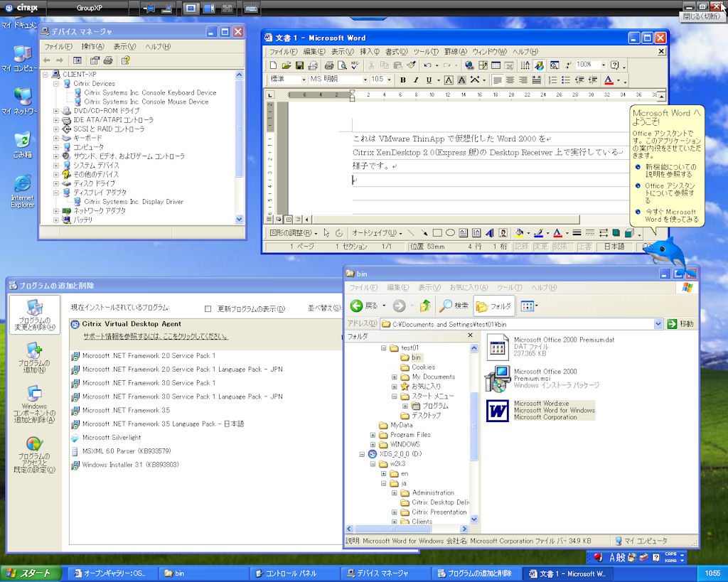Create a numbered list in Word
Screen dimensions: 728x582
pos(553,80)
